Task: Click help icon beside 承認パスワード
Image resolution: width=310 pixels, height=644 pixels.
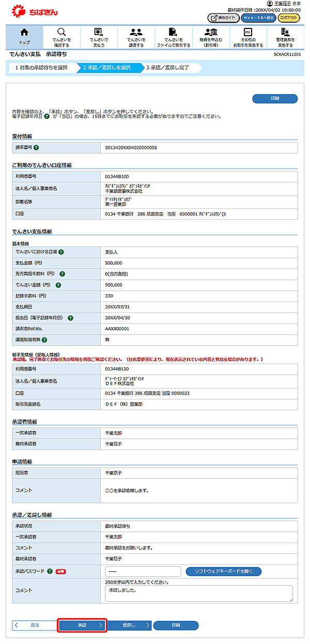Action: [50, 572]
